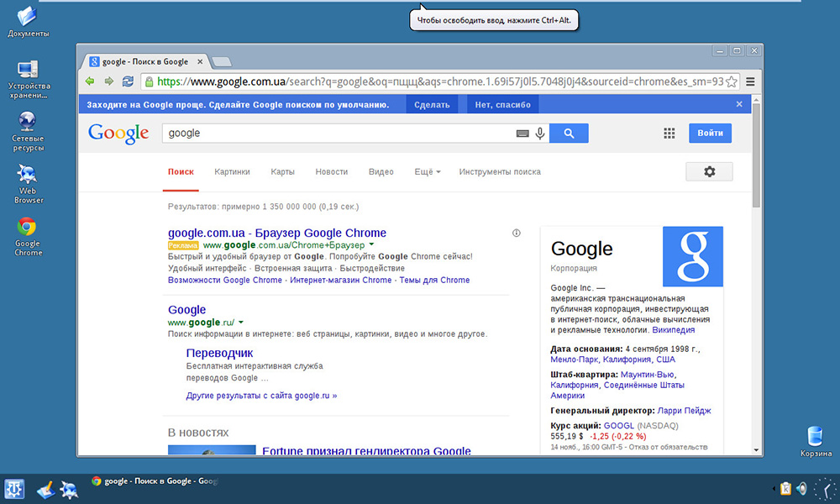
Task: Select the Поиск tab
Action: [181, 172]
